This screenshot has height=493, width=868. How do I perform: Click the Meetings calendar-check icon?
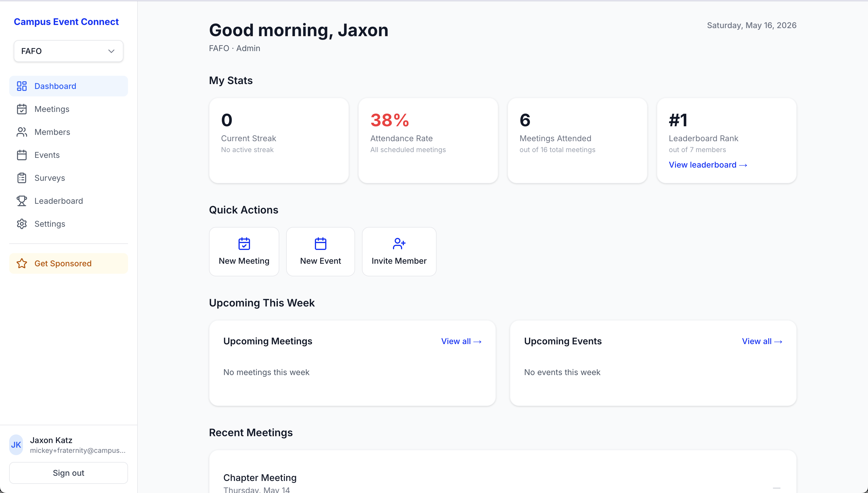coord(22,109)
